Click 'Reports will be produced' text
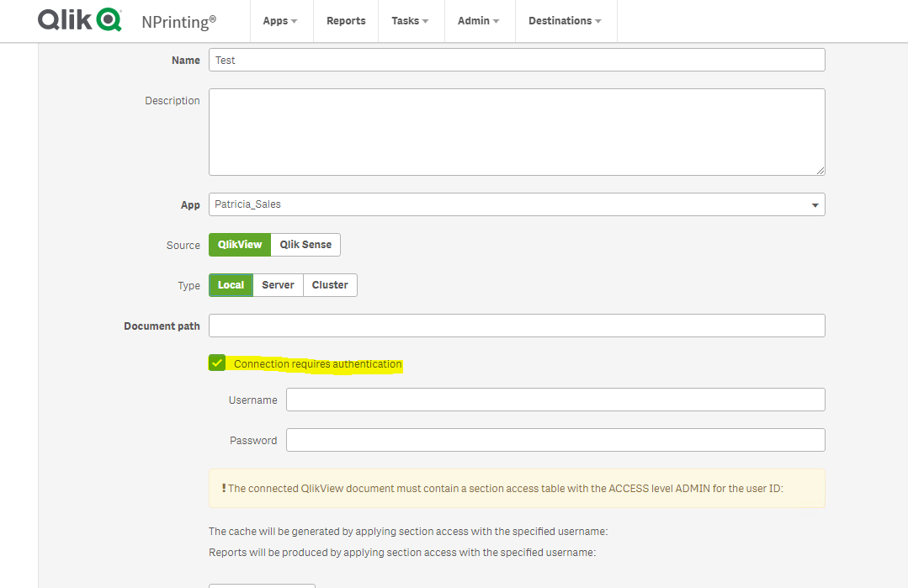Viewport: 908px width, 588px height. tap(402, 553)
